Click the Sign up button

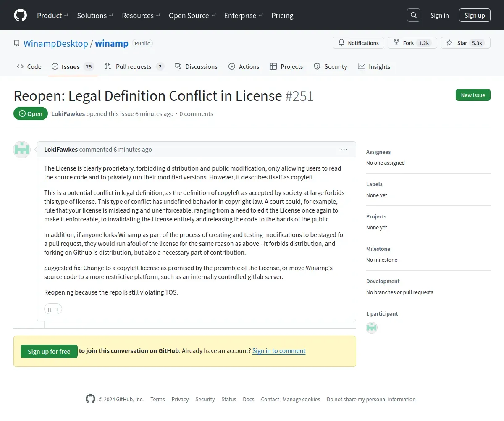coord(475,15)
